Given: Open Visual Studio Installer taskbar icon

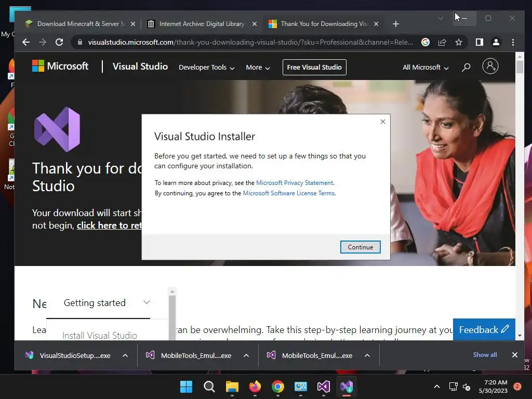Looking at the screenshot, I should [347, 387].
